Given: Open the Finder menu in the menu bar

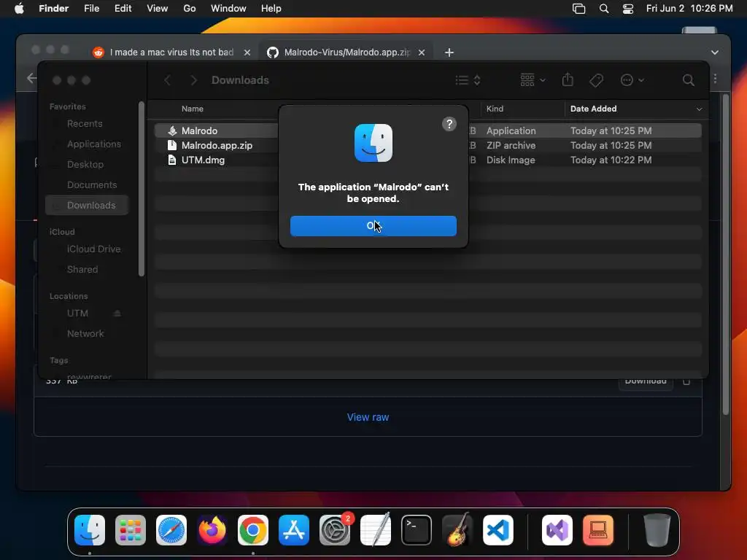Looking at the screenshot, I should [x=53, y=9].
